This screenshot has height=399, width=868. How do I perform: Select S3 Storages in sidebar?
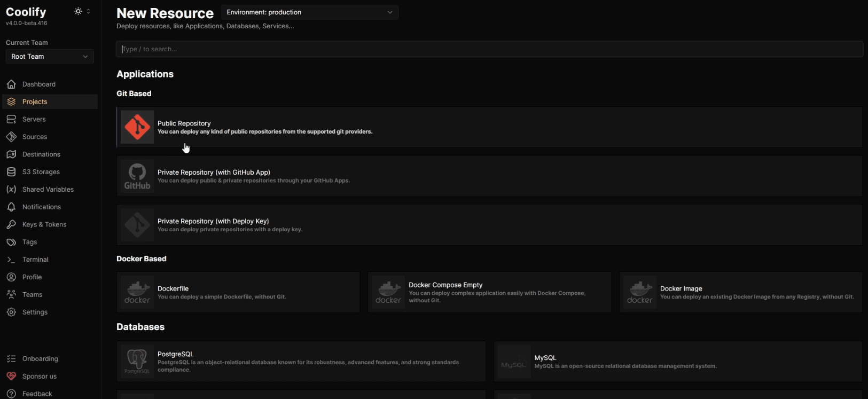(50, 172)
